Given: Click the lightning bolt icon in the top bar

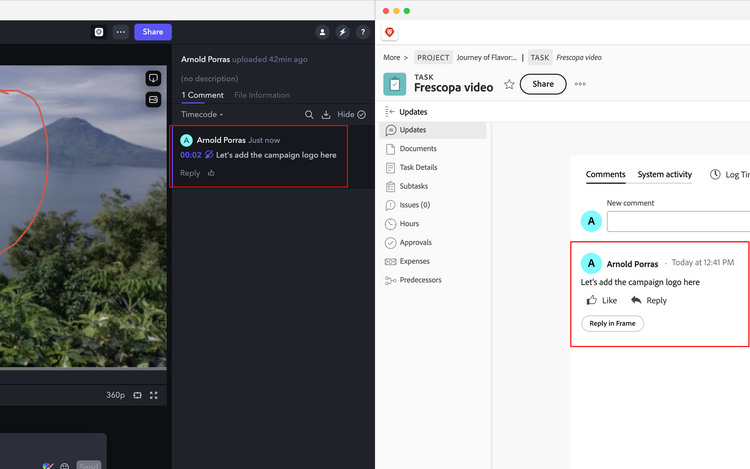Looking at the screenshot, I should (x=343, y=32).
